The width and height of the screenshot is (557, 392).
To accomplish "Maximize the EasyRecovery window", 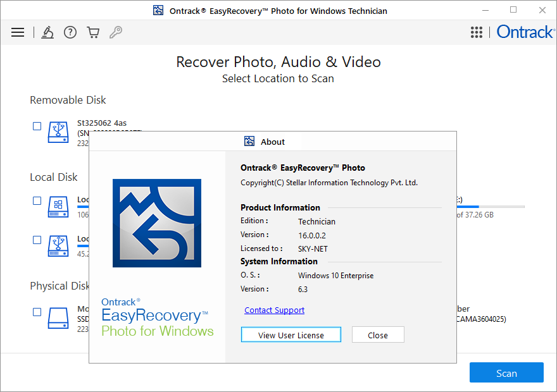I will pyautogui.click(x=513, y=10).
